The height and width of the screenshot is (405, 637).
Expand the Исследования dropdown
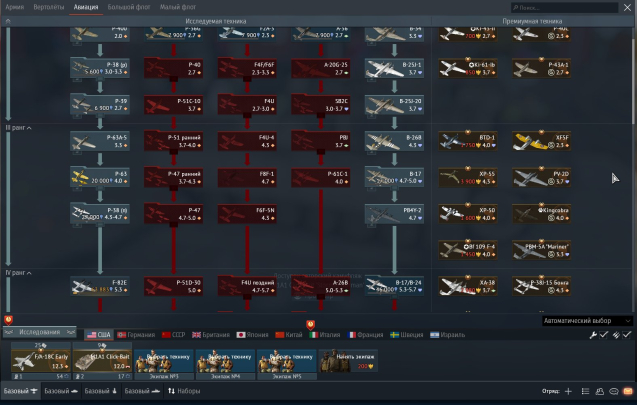pyautogui.click(x=42, y=332)
